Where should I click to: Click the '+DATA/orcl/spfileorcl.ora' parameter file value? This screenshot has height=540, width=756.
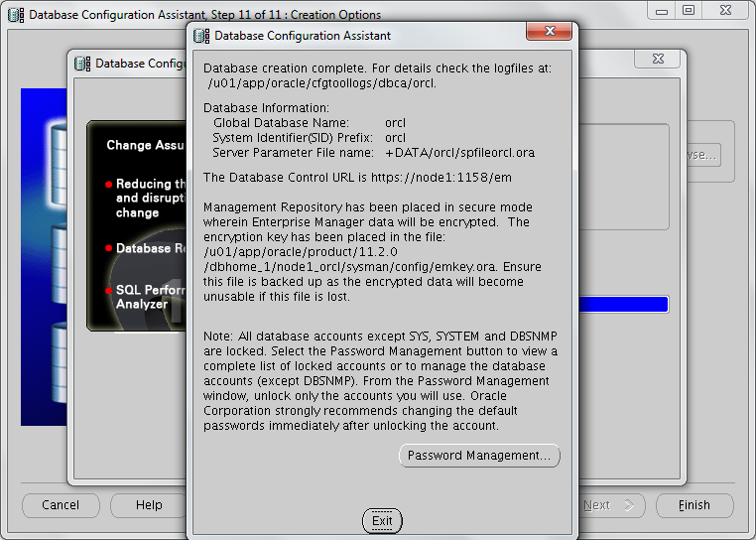click(x=459, y=153)
